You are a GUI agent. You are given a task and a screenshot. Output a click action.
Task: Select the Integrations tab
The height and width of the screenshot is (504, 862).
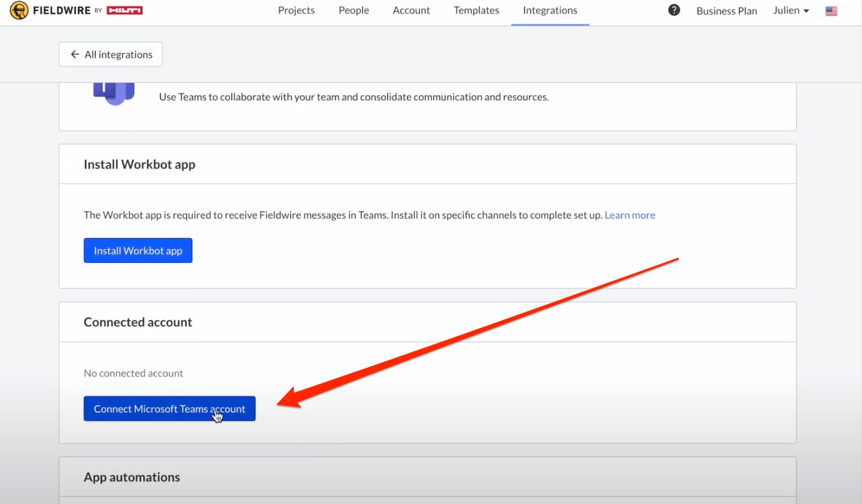pos(550,10)
